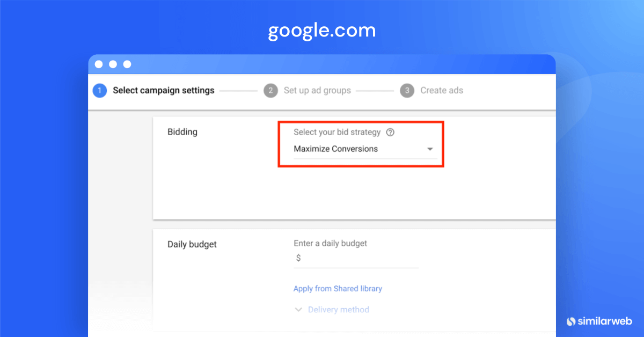The width and height of the screenshot is (644, 337).
Task: Open Apply from Shared library
Action: 338,289
